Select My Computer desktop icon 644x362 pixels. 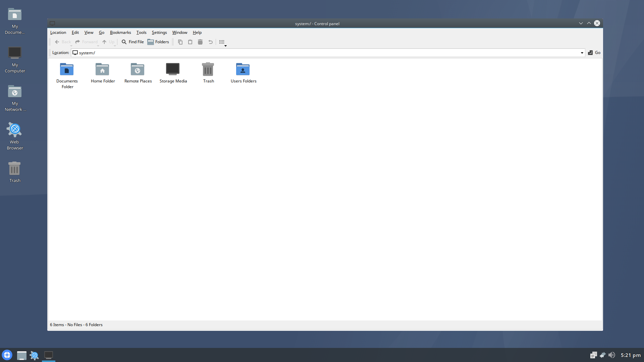15,59
